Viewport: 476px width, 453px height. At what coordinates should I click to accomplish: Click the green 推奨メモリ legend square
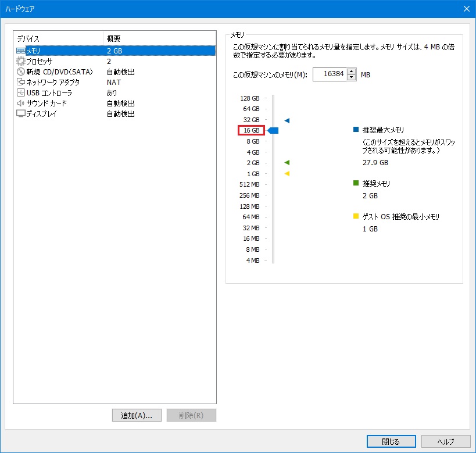point(356,183)
